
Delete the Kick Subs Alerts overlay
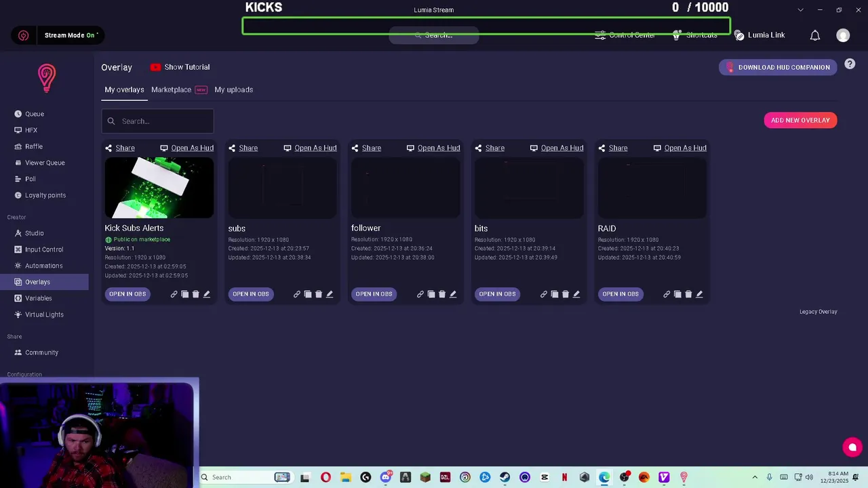click(195, 294)
